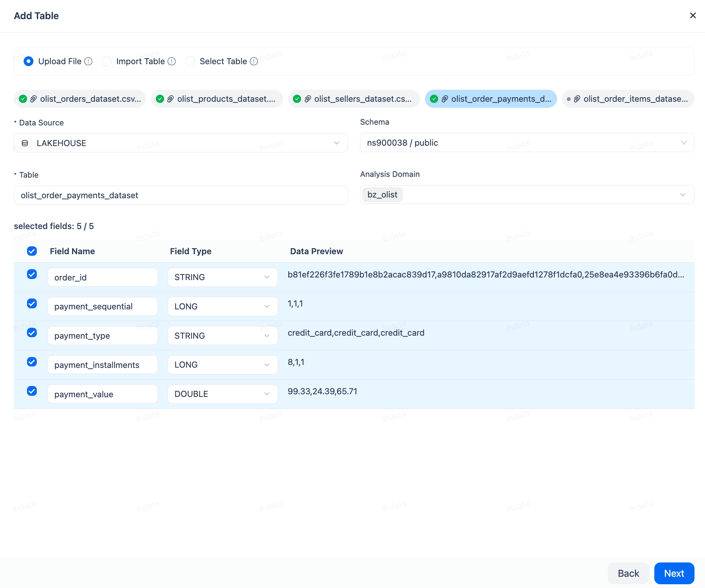Click the database icon in Data Source field
This screenshot has width=705, height=588.
click(x=25, y=143)
